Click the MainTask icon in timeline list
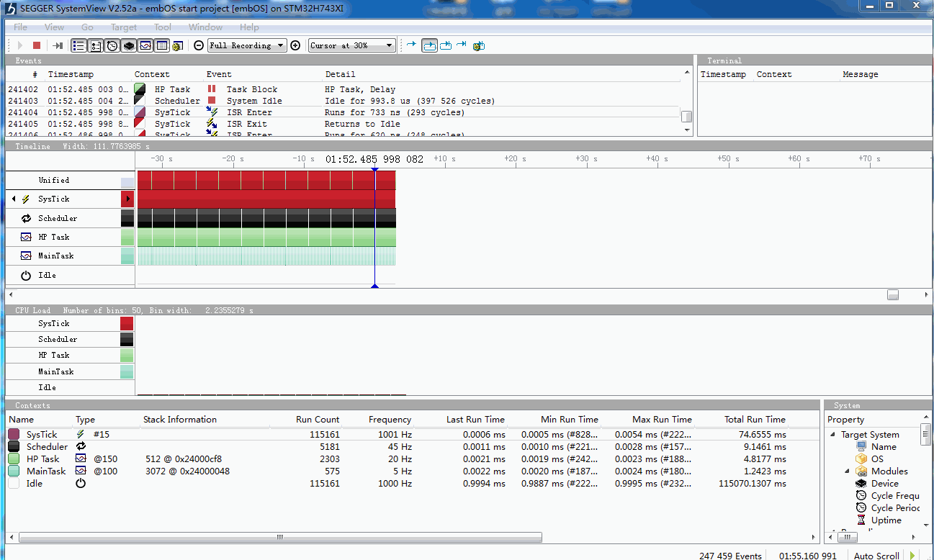Image resolution: width=934 pixels, height=560 pixels. pos(26,256)
